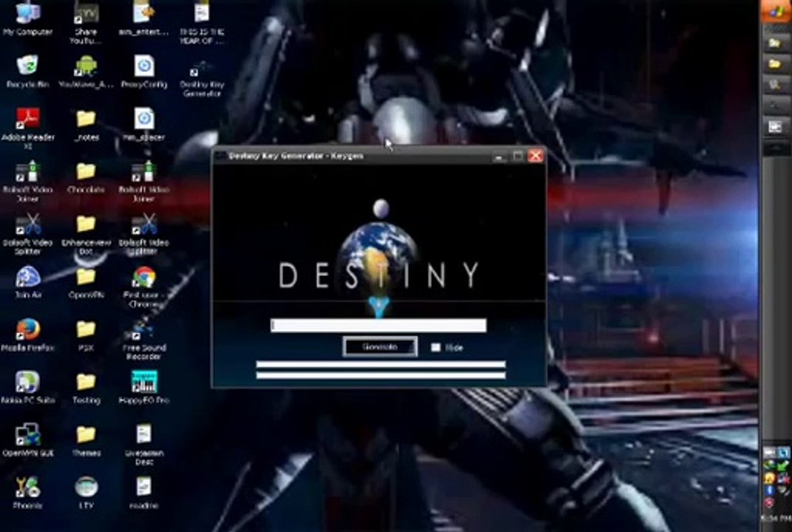The height and width of the screenshot is (532, 792).
Task: Close the Destiny Key Generator window
Action: (x=535, y=155)
